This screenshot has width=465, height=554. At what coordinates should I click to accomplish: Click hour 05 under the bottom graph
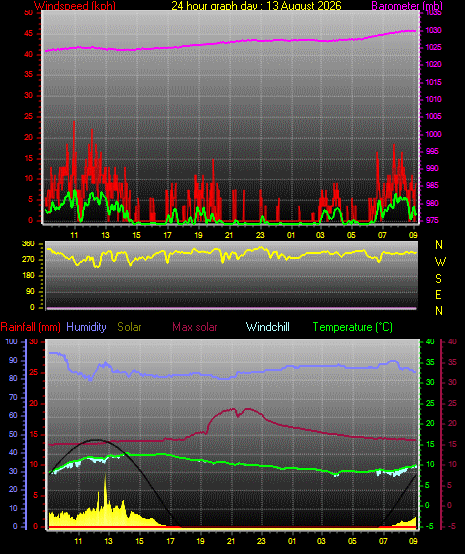pos(352,541)
